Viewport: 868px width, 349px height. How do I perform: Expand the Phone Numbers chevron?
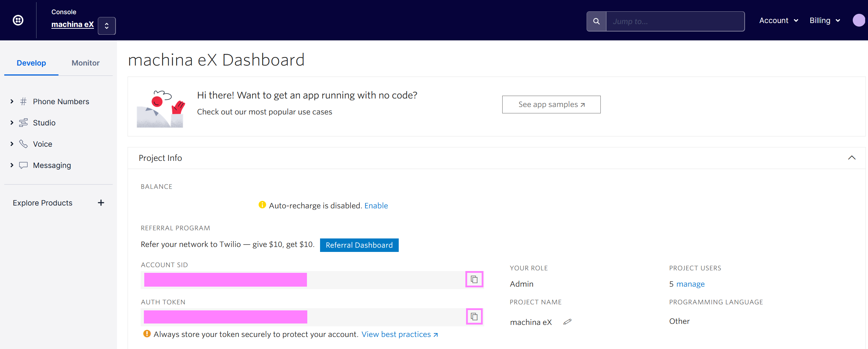click(12, 101)
